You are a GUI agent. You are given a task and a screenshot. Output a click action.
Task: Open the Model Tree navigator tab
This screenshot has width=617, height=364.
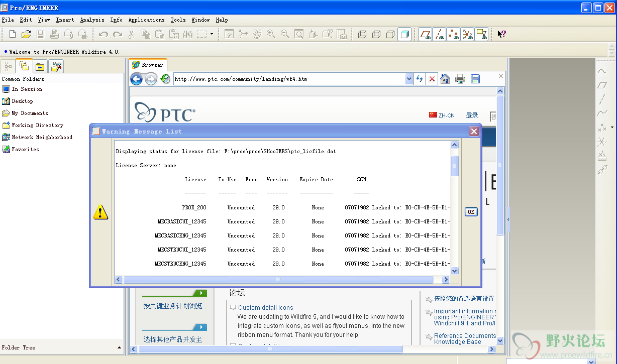[x=8, y=66]
